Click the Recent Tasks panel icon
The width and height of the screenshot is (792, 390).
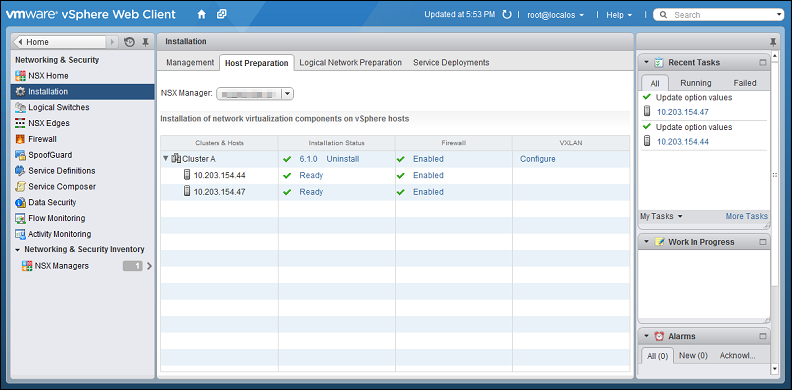pos(659,63)
